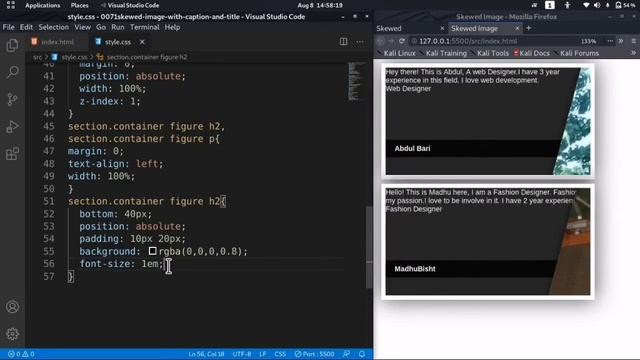Open the Run menu

coord(118,27)
